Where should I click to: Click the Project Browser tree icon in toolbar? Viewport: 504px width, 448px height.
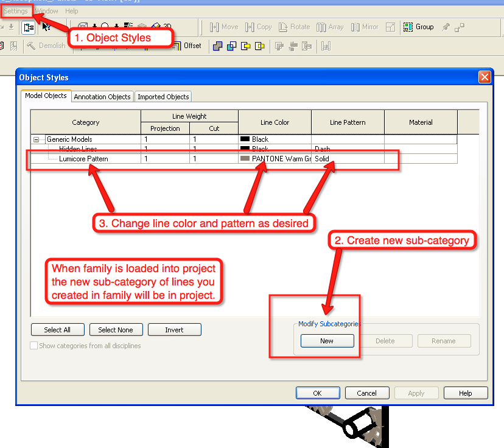29,27
